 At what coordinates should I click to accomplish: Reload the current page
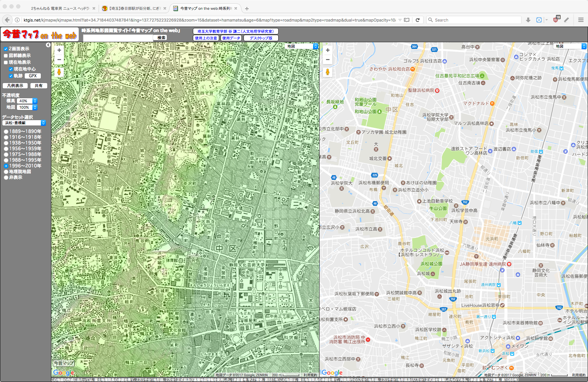pyautogui.click(x=418, y=20)
